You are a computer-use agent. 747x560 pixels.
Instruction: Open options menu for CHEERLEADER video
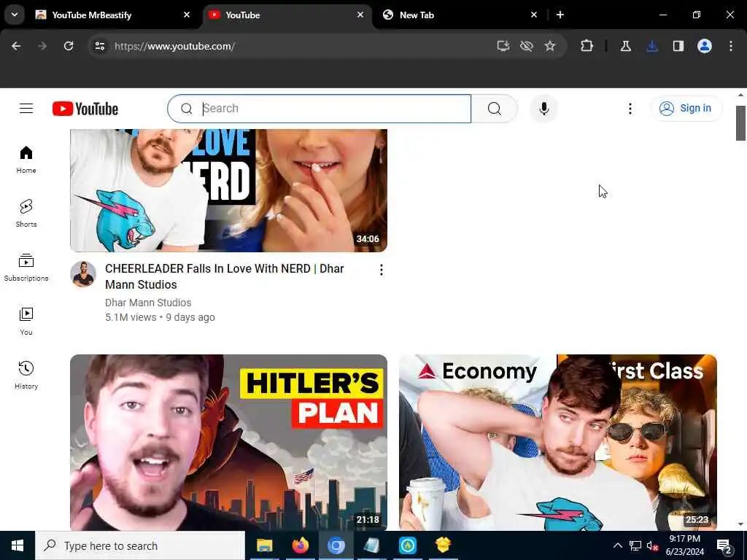(x=381, y=270)
